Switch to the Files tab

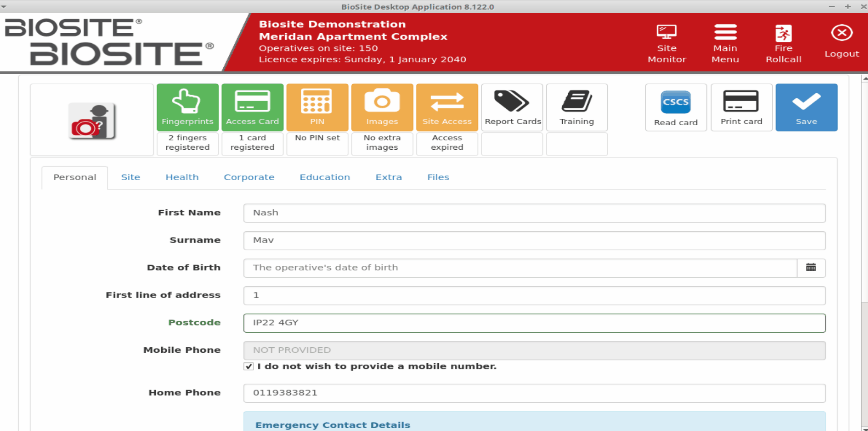(x=438, y=177)
